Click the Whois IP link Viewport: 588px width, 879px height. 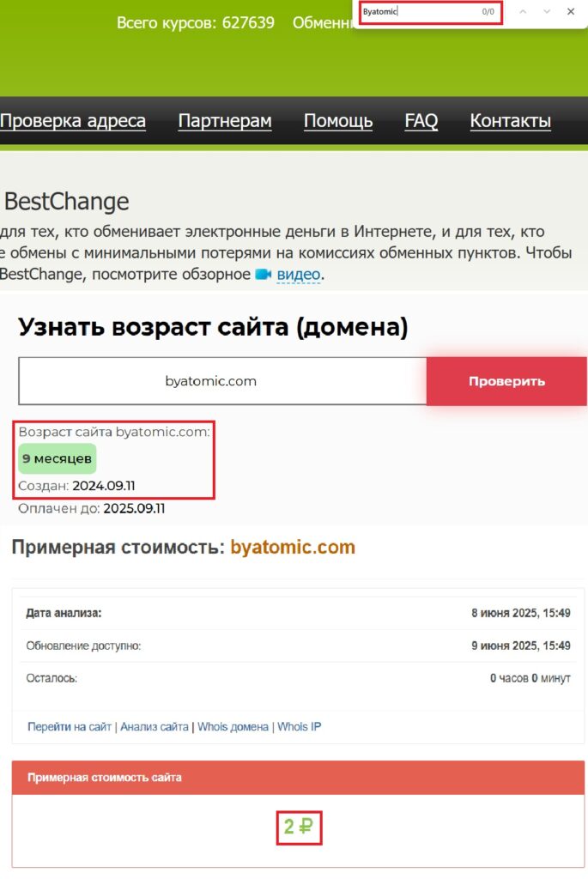tap(299, 727)
